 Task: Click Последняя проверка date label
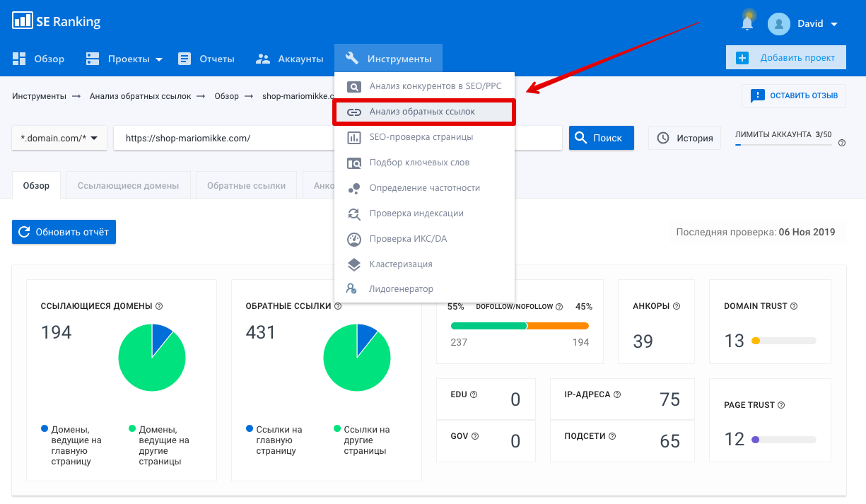coord(756,232)
